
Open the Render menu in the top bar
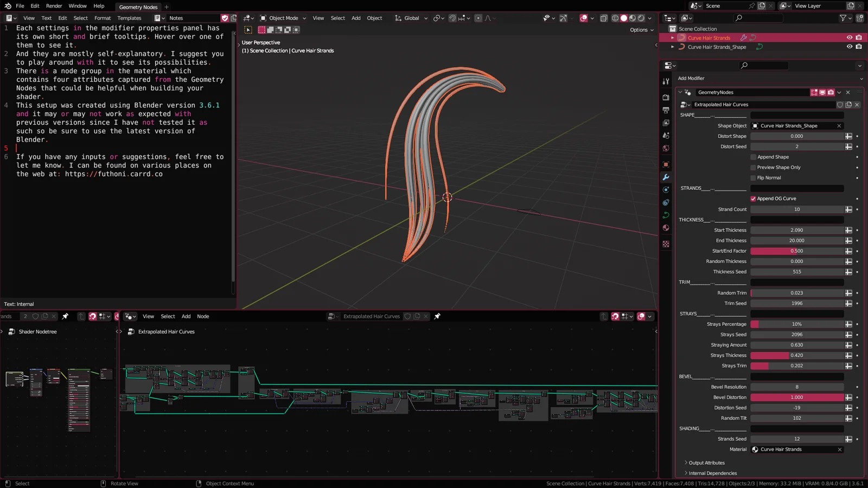coord(54,6)
